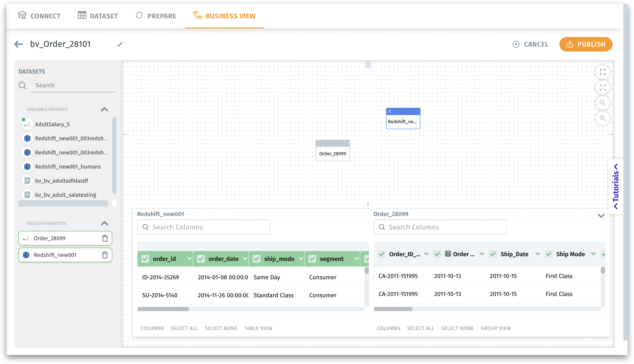Click Select None under Redshift_new001 table
This screenshot has height=364, width=634.
pos(221,328)
